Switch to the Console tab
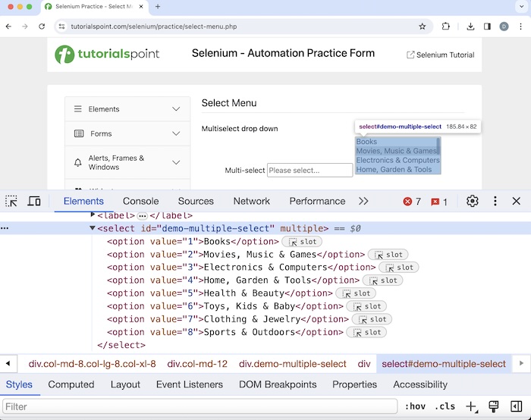This screenshot has width=531, height=420. click(x=140, y=201)
